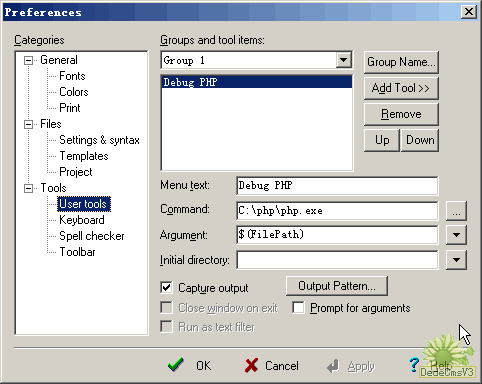The height and width of the screenshot is (384, 482).
Task: Open Initial directory dropdown arrow
Action: tap(456, 260)
